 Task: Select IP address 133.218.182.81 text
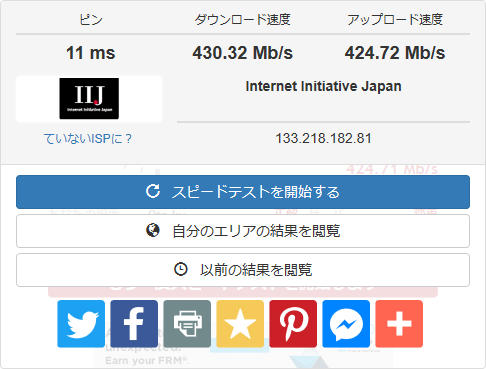(x=323, y=138)
